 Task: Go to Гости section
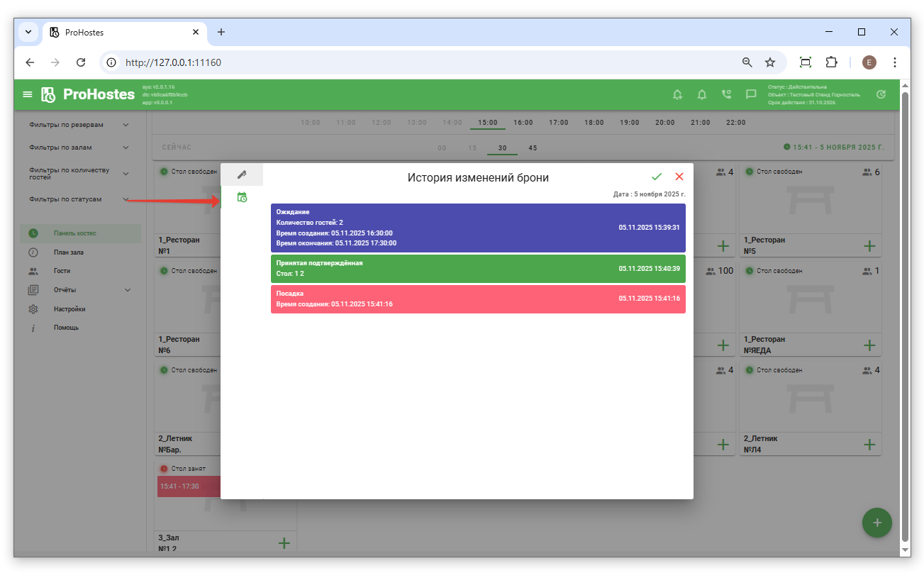62,271
